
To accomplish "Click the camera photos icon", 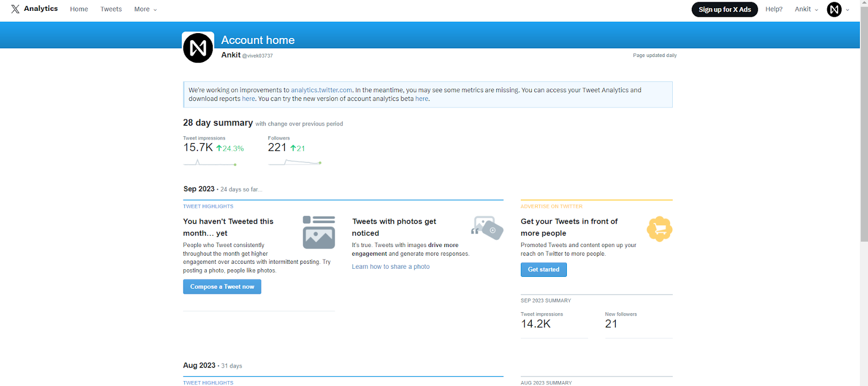I will [x=487, y=227].
